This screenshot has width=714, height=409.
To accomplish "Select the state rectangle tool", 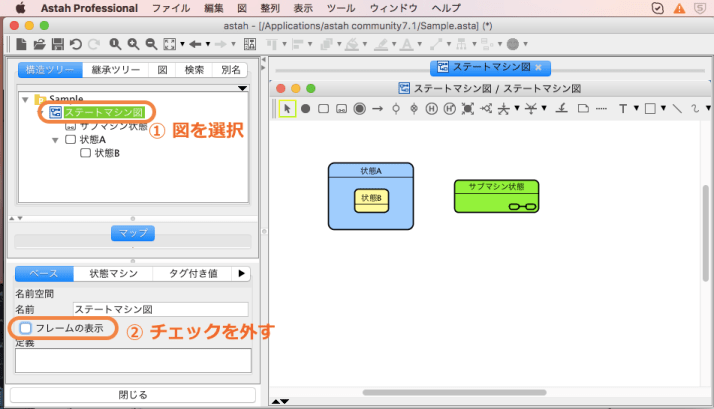I will point(323,108).
